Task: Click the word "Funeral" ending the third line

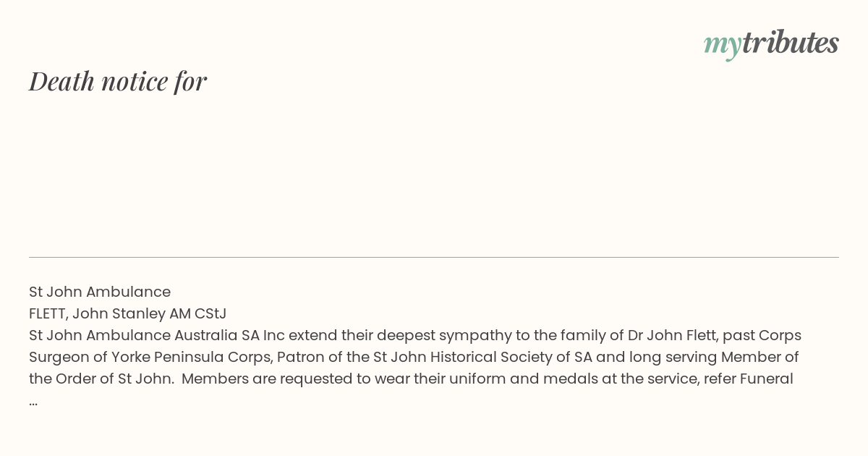Action: tap(767, 379)
